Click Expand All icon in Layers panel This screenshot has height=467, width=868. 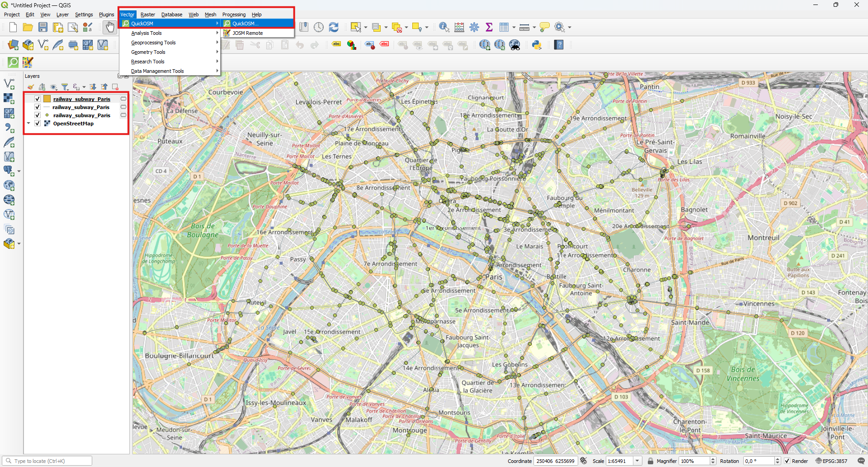[x=93, y=87]
